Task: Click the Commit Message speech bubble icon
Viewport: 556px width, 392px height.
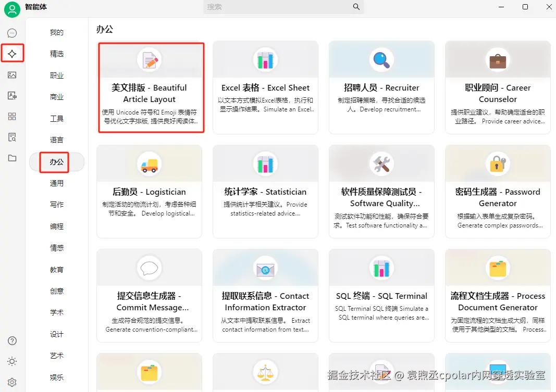Action: (150, 268)
